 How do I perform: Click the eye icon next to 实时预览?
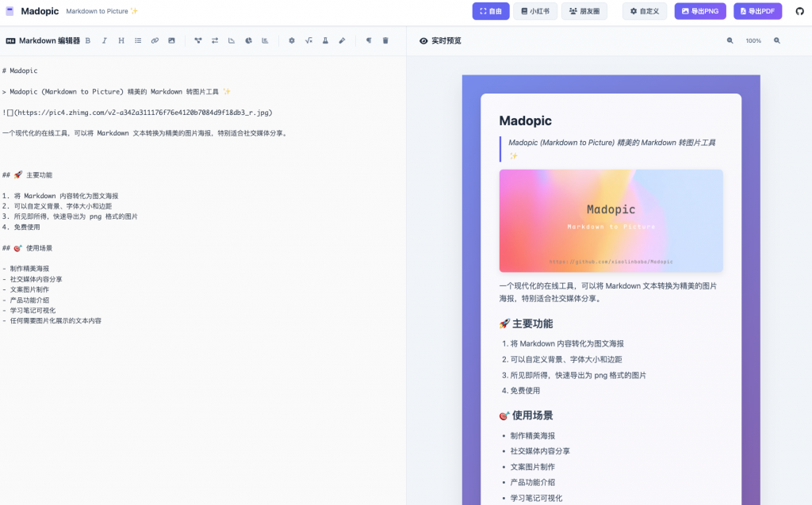423,41
